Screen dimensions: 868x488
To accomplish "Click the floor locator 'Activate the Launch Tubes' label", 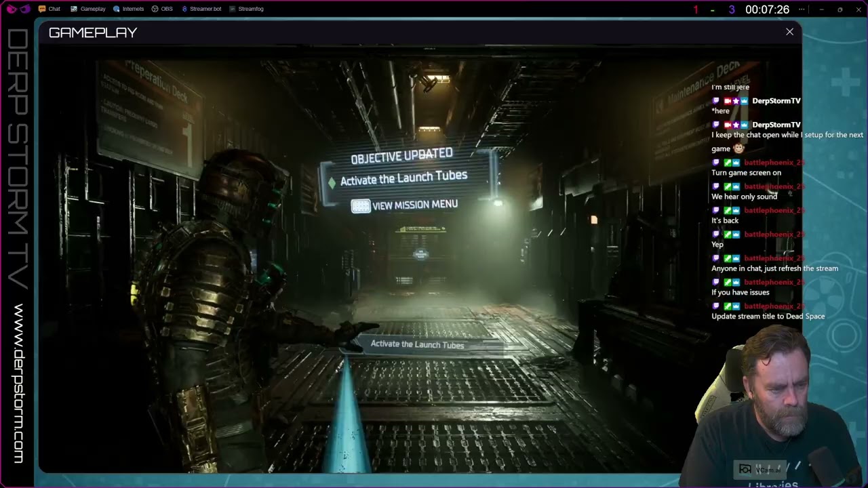I will (418, 344).
